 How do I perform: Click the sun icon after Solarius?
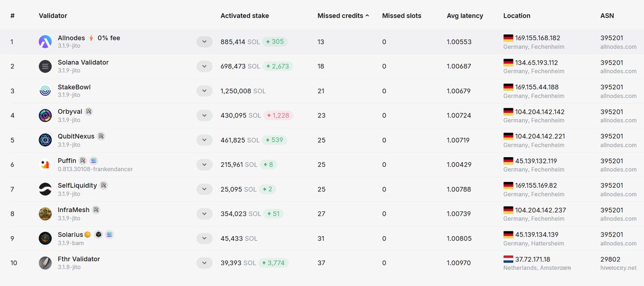tap(87, 234)
